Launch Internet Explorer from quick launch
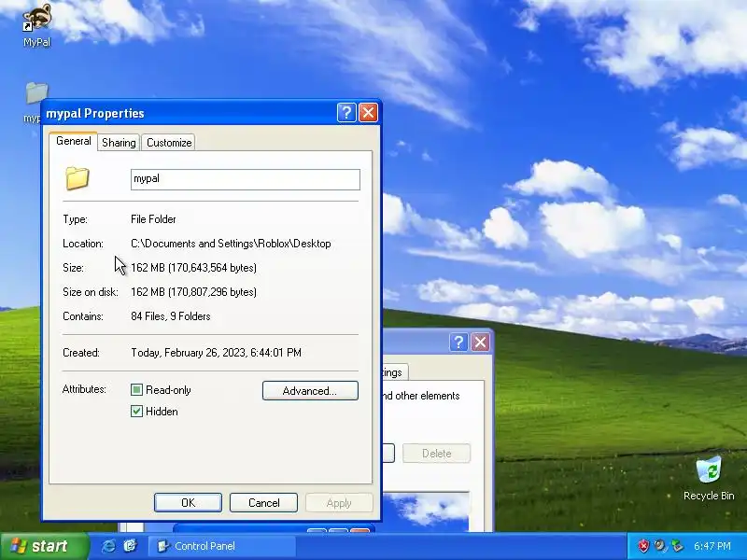The image size is (747, 560). coord(109,546)
